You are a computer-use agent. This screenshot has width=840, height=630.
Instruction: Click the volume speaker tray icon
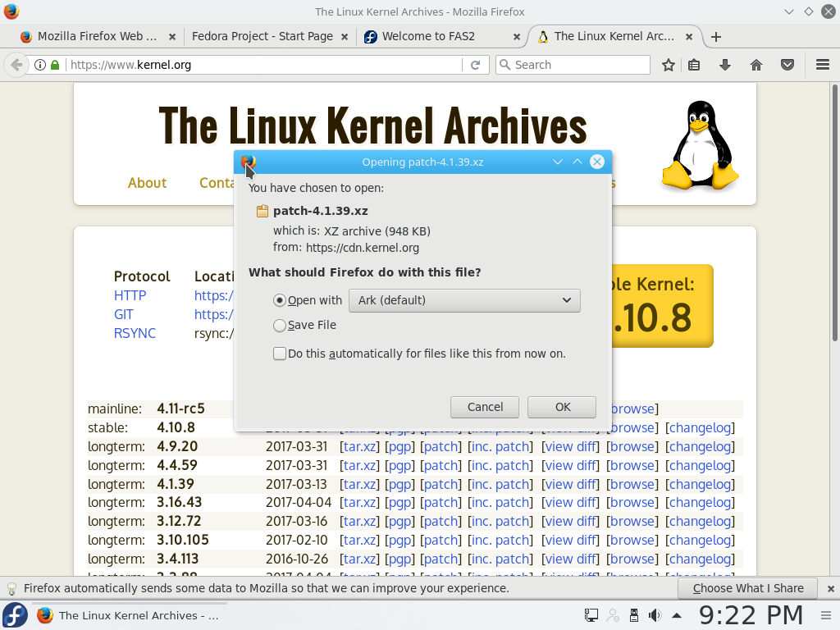tap(654, 615)
